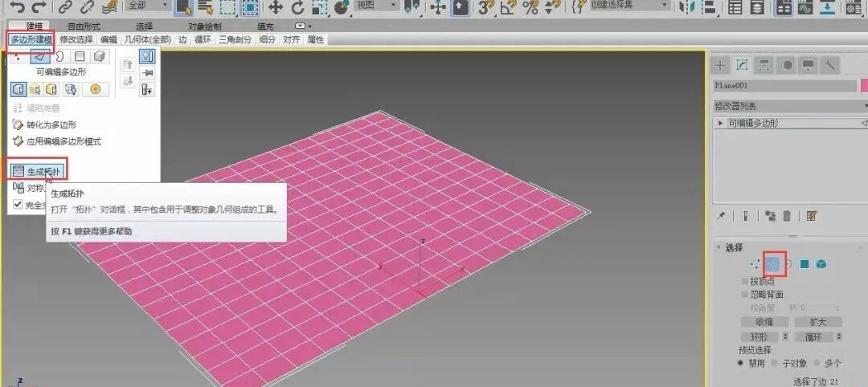Image resolution: width=868 pixels, height=387 pixels.
Task: Open the Scene Explorer toggle icon
Action: tap(735, 6)
